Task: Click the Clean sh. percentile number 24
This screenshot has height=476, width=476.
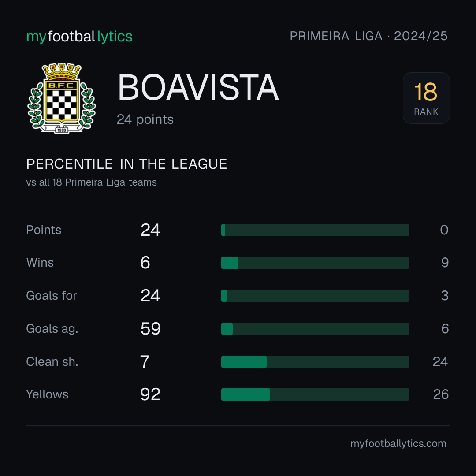Action: coord(440,361)
